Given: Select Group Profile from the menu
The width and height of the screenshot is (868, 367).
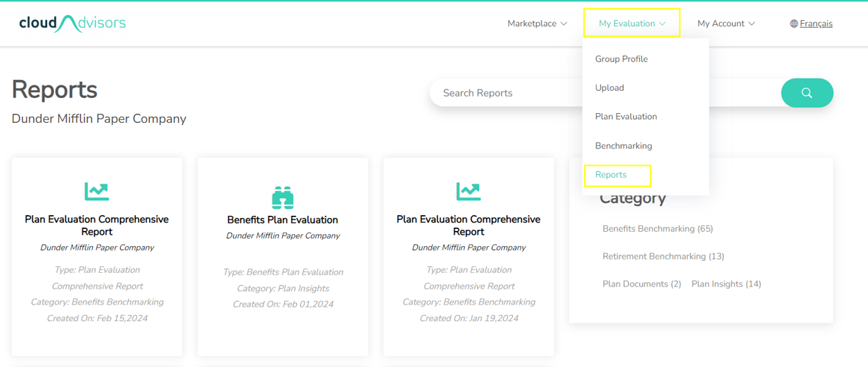Looking at the screenshot, I should [621, 59].
